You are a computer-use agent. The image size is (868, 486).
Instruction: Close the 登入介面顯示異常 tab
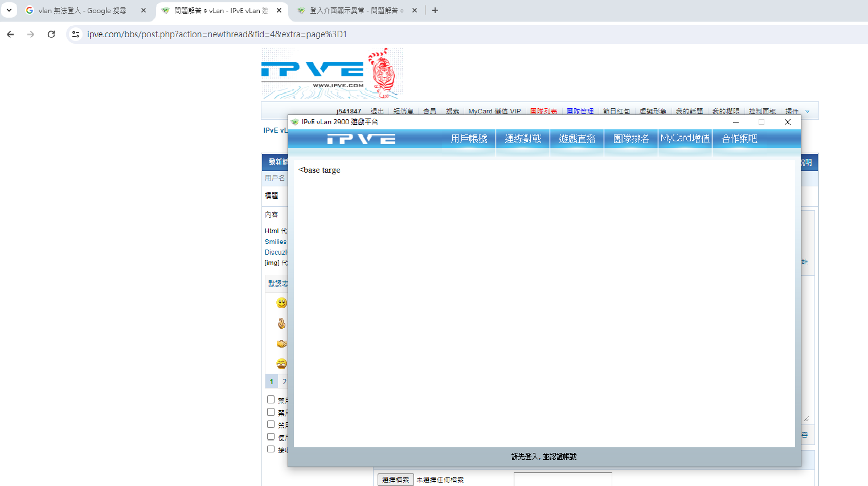415,10
